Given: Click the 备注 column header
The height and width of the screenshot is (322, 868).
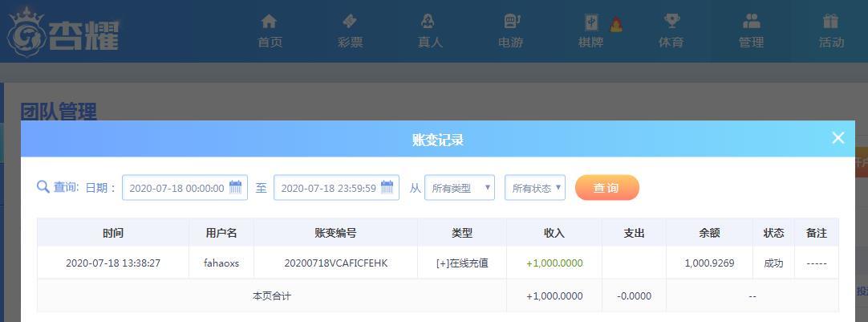Looking at the screenshot, I should click(x=817, y=234).
